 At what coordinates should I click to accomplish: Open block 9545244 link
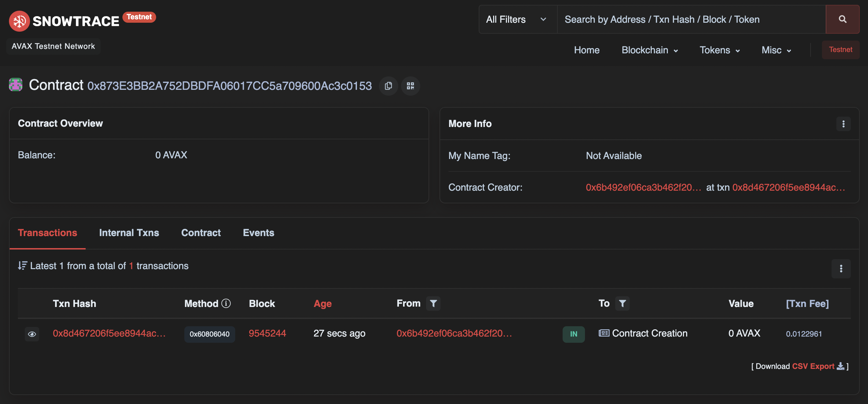click(267, 333)
